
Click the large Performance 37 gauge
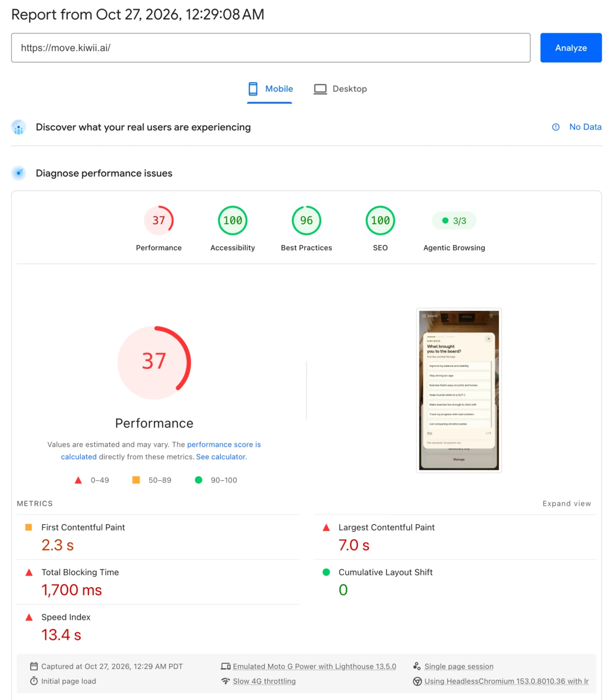click(154, 363)
